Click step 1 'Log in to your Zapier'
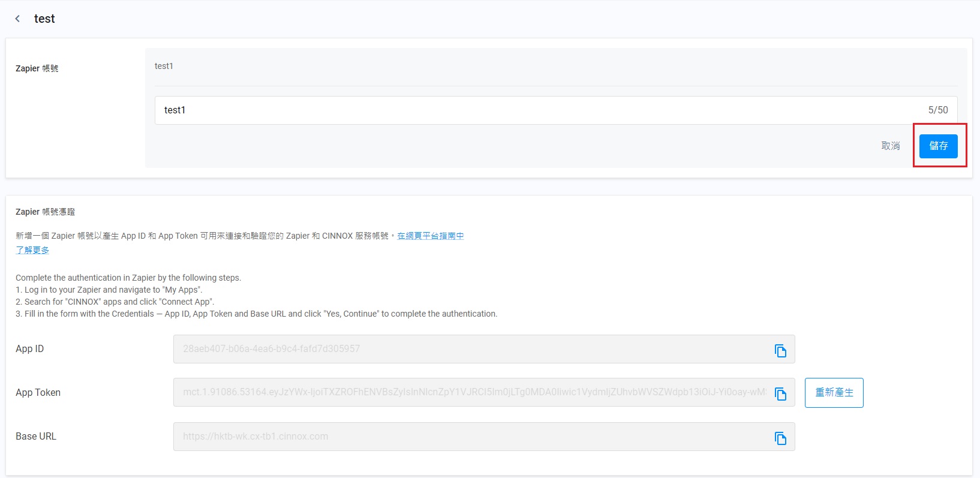Viewport: 980px width, 478px height. tap(109, 290)
